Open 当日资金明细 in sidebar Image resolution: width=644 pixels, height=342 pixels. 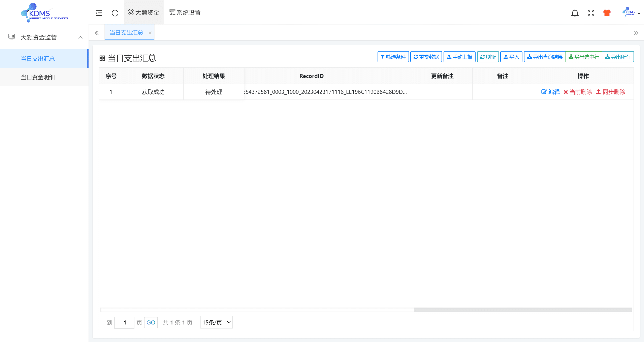pyautogui.click(x=38, y=77)
